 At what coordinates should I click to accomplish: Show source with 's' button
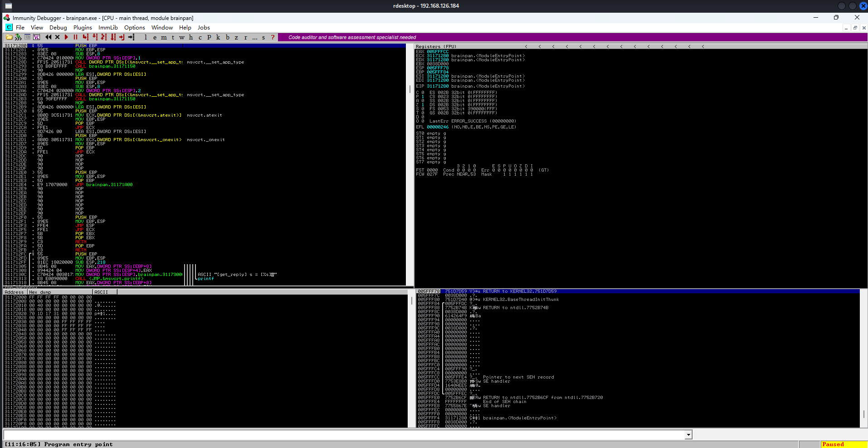click(x=263, y=37)
